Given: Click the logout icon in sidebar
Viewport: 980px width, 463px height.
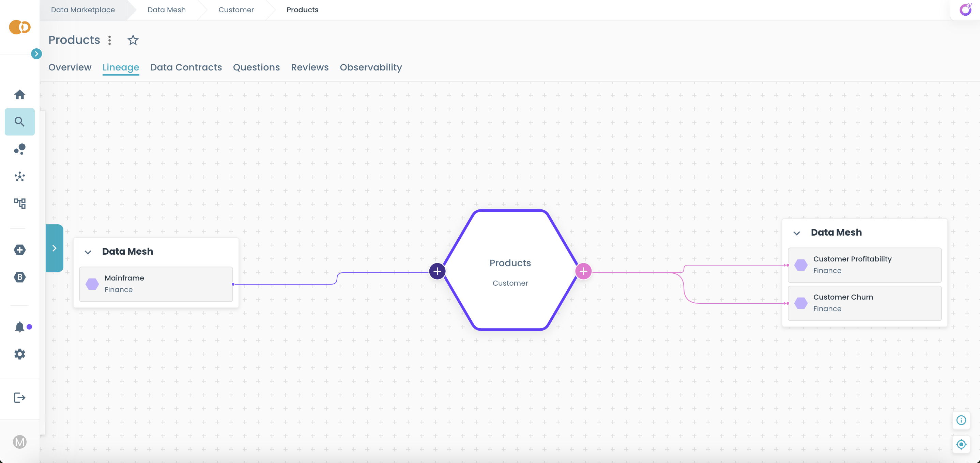Looking at the screenshot, I should [x=19, y=398].
